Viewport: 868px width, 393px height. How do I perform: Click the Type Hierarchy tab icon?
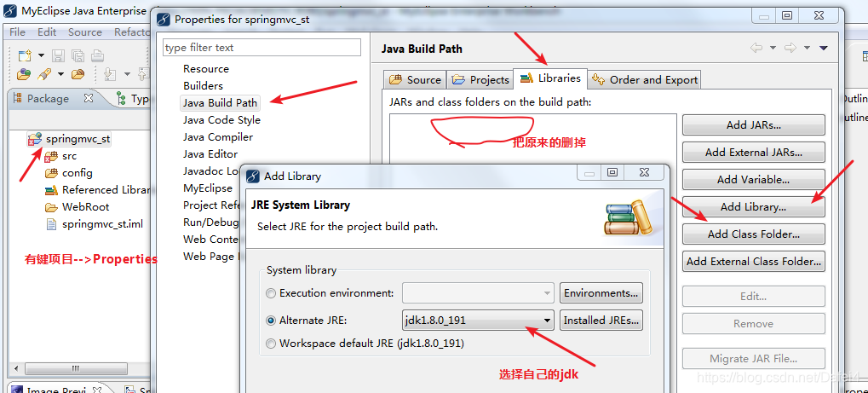121,99
